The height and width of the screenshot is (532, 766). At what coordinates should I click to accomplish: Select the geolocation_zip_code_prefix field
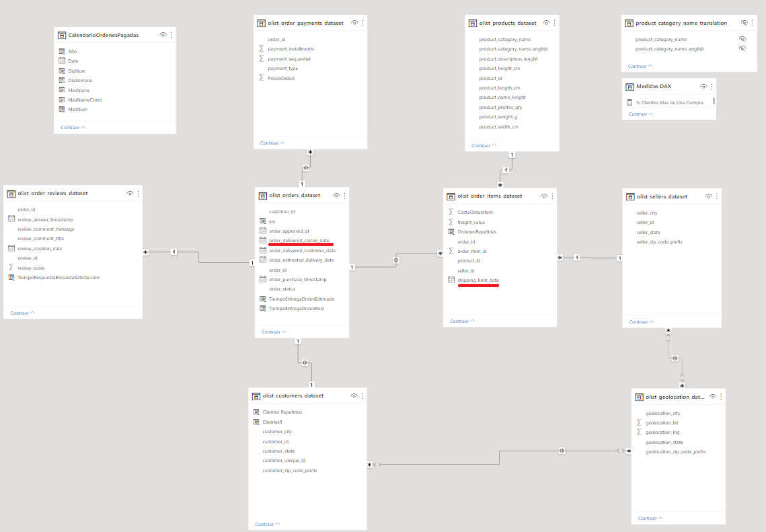[x=676, y=451]
